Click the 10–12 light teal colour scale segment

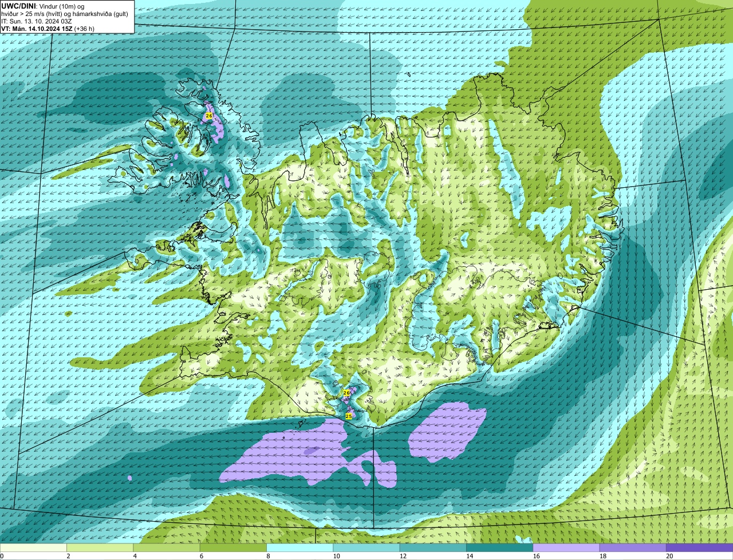pos(366,547)
